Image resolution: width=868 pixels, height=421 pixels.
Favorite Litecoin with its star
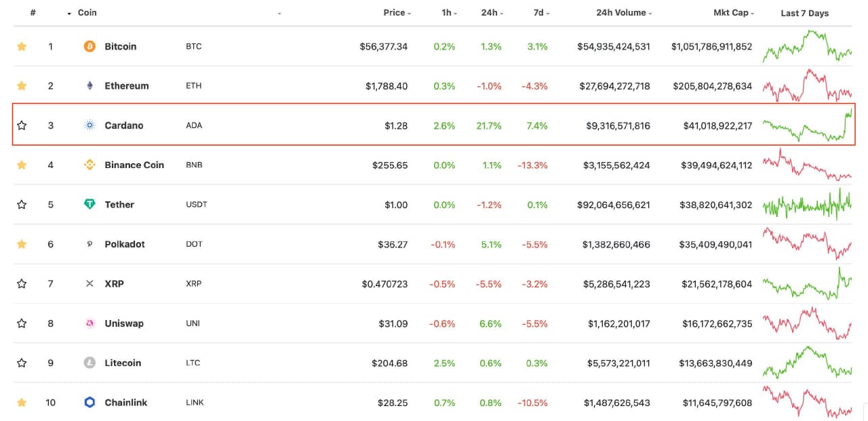tap(22, 363)
